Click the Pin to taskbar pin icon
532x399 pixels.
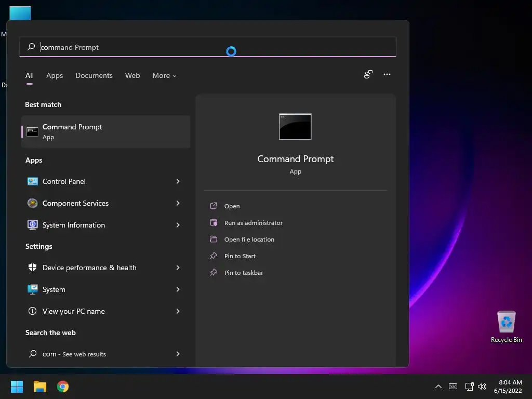click(x=214, y=272)
